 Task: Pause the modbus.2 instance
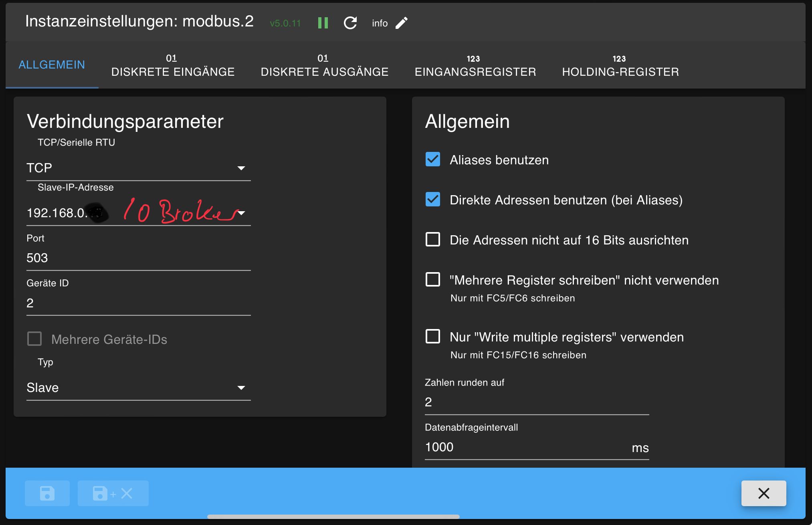(x=323, y=23)
